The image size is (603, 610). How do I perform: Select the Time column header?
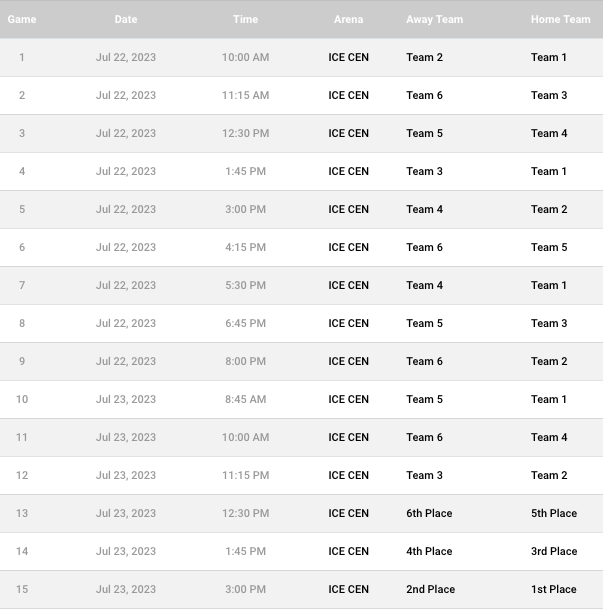point(245,19)
